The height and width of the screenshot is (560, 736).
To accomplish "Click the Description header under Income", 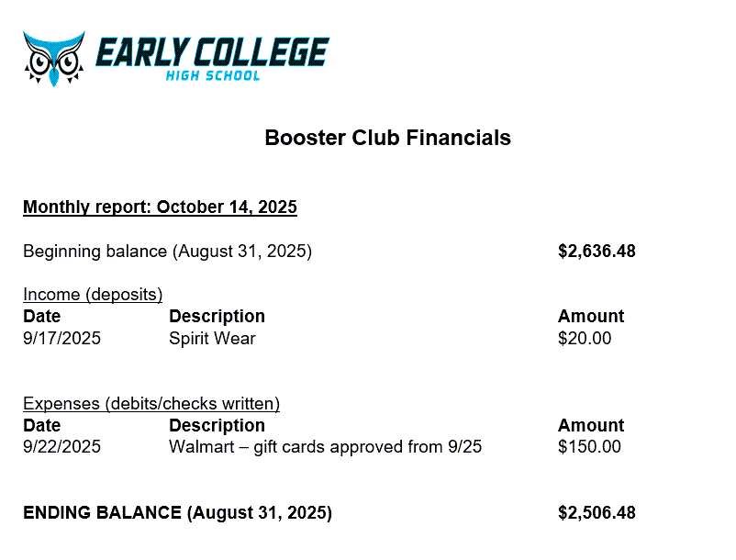I will (x=217, y=317).
